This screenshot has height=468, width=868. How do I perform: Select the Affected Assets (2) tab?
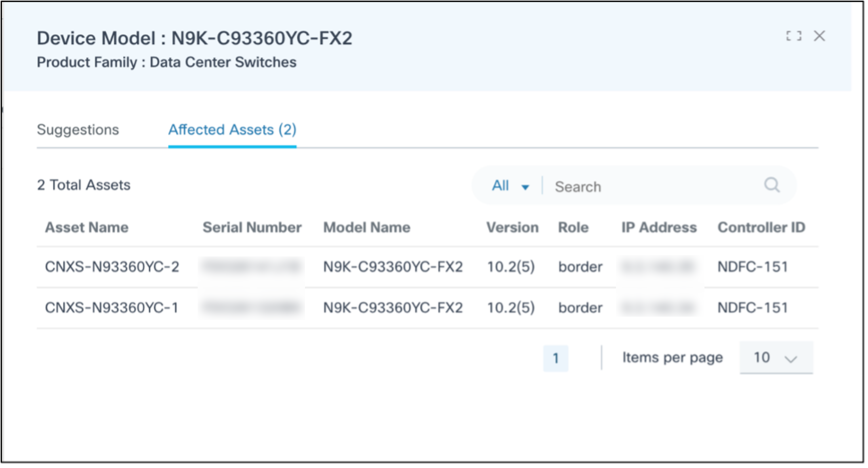232,130
